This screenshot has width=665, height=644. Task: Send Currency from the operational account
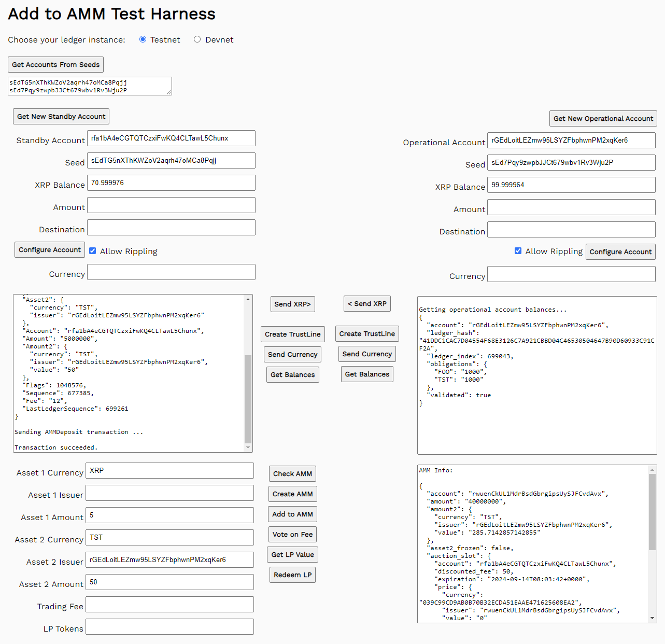tap(367, 354)
